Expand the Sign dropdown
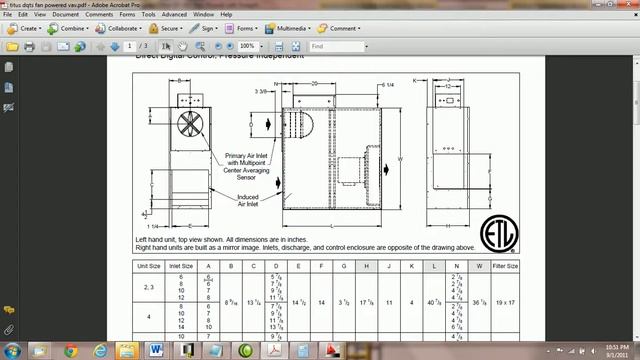640x360 pixels. tap(216, 29)
